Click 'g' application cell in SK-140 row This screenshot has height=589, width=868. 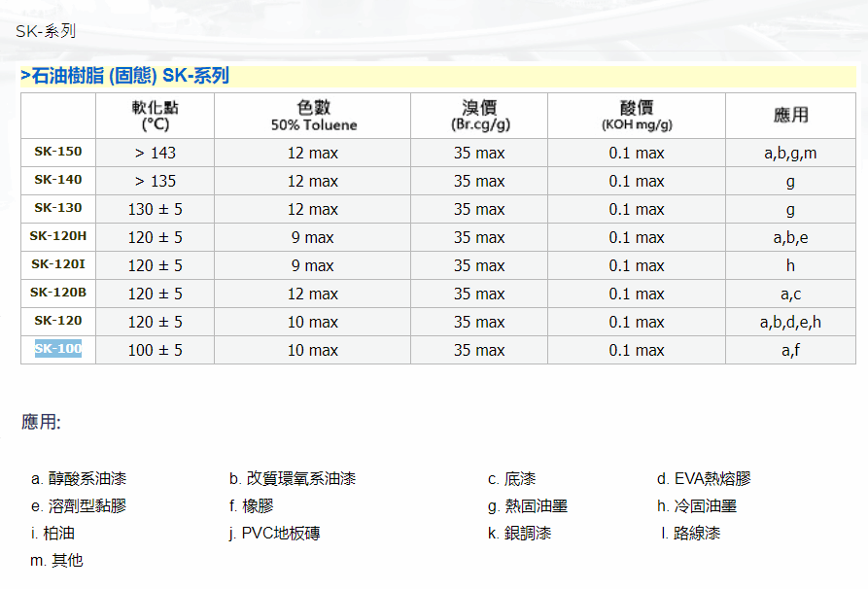pos(790,182)
